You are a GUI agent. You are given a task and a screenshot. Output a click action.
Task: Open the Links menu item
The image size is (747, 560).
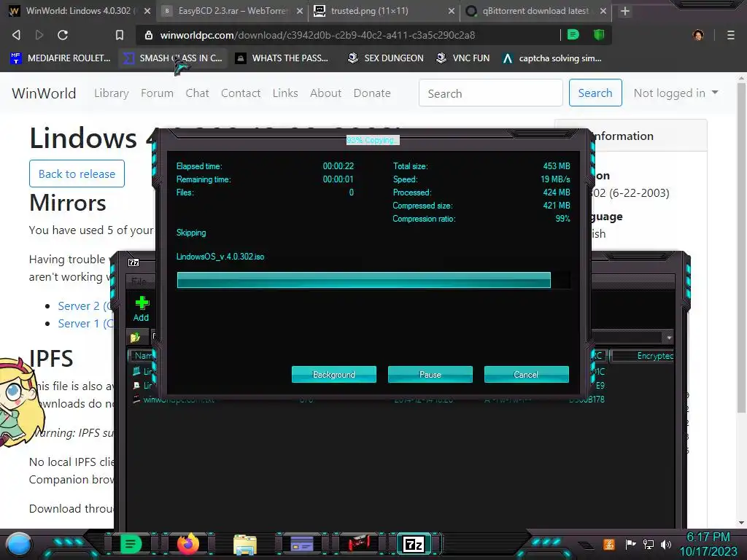(285, 93)
